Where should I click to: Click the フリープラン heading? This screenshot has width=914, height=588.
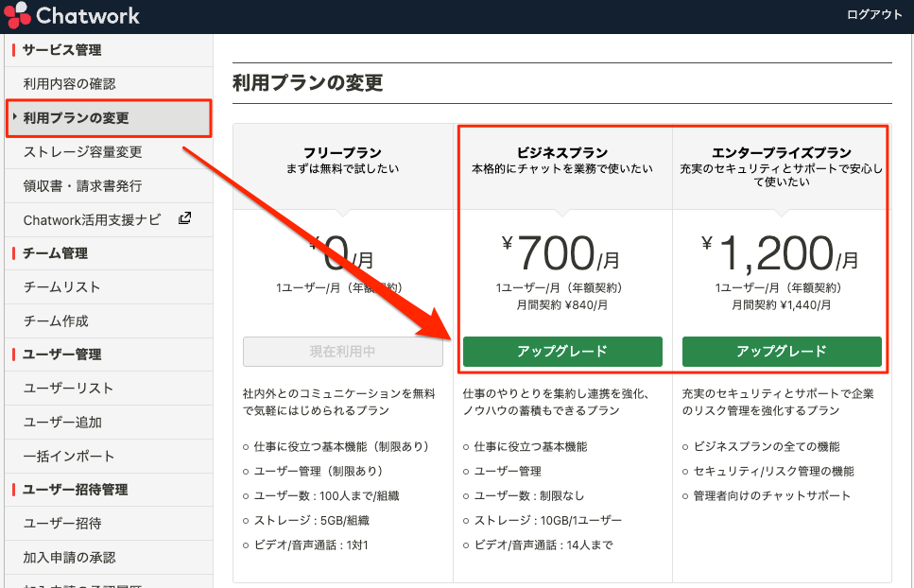click(x=343, y=153)
